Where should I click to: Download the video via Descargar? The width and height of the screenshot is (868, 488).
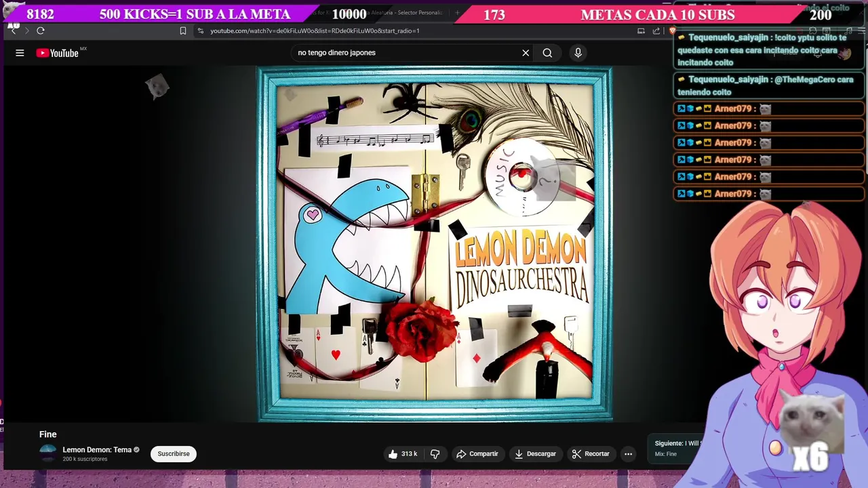click(x=535, y=454)
